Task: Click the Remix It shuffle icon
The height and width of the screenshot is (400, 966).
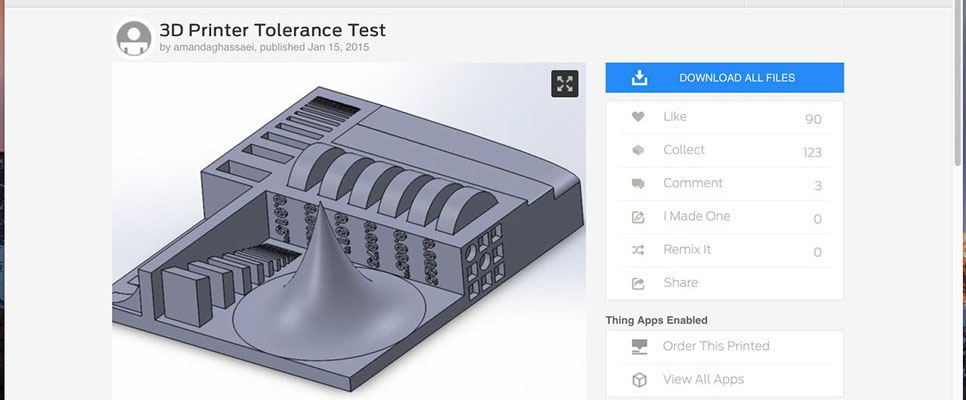Action: click(x=638, y=250)
